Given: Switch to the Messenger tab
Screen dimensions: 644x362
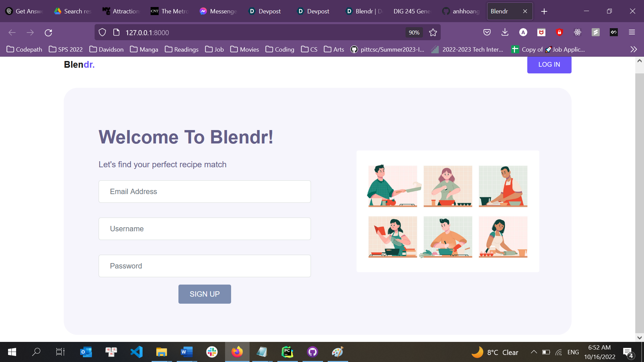Looking at the screenshot, I should (x=218, y=11).
